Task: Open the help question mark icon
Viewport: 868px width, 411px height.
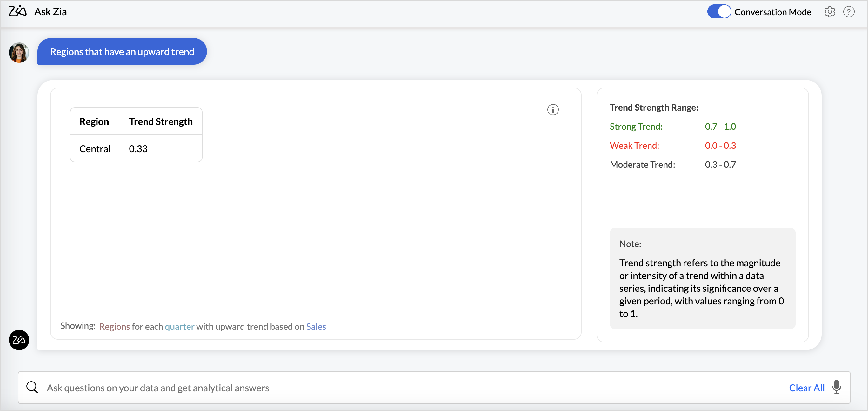Action: 848,12
